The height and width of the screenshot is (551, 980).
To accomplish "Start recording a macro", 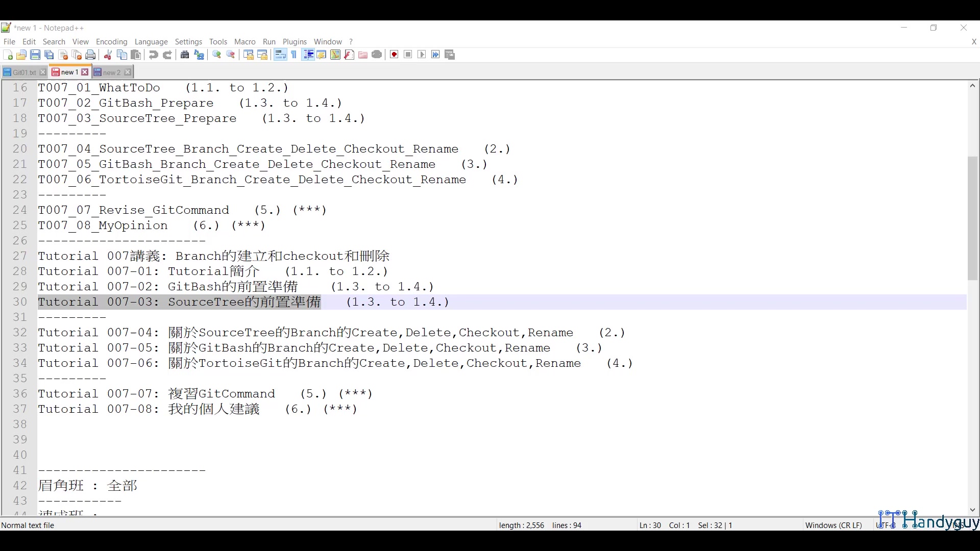I will click(x=394, y=55).
